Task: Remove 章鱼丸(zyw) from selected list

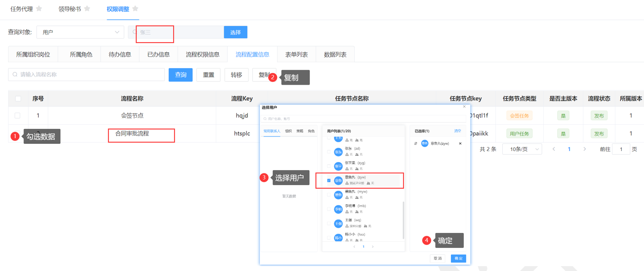Action: pyautogui.click(x=460, y=143)
